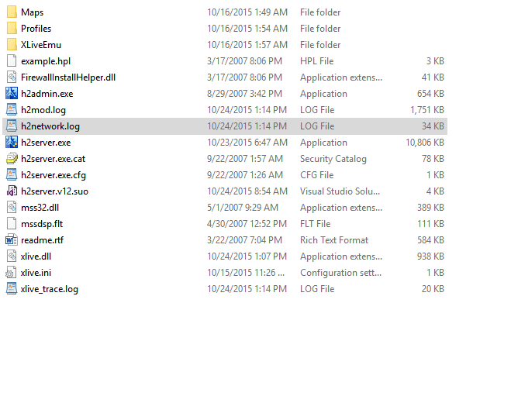
Task: Click the h2server.exe application icon
Action: (x=12, y=143)
